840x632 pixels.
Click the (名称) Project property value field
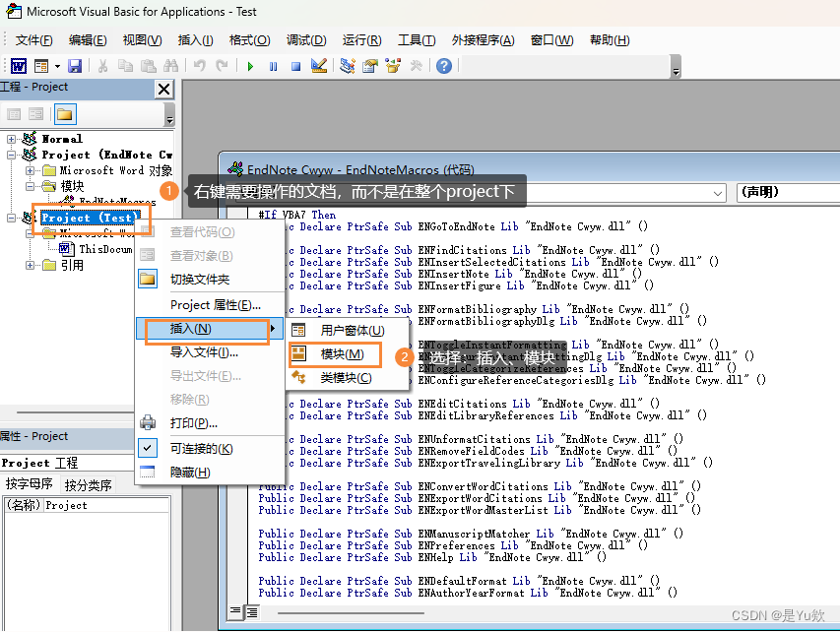[106, 506]
